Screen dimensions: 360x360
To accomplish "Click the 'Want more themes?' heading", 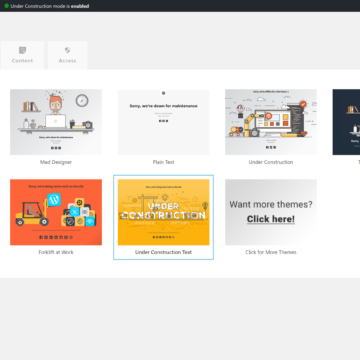I will [x=271, y=204].
